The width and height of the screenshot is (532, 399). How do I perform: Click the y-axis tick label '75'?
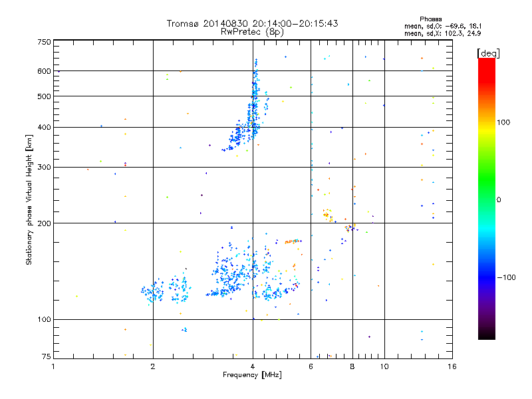pyautogui.click(x=47, y=356)
